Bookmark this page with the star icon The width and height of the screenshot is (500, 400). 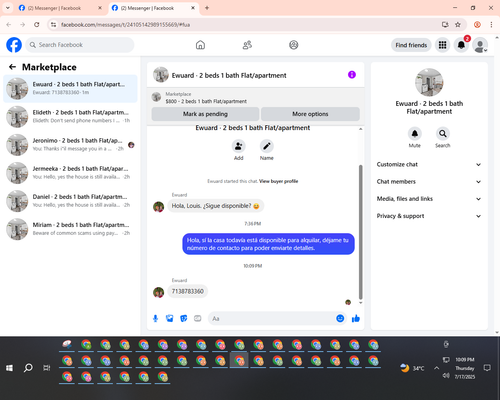click(x=458, y=24)
